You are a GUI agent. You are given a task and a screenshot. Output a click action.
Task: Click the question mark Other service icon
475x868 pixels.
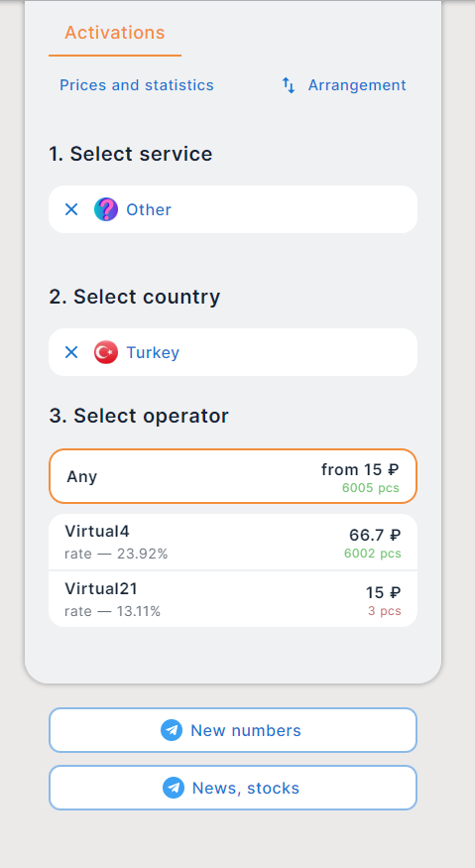tap(106, 209)
